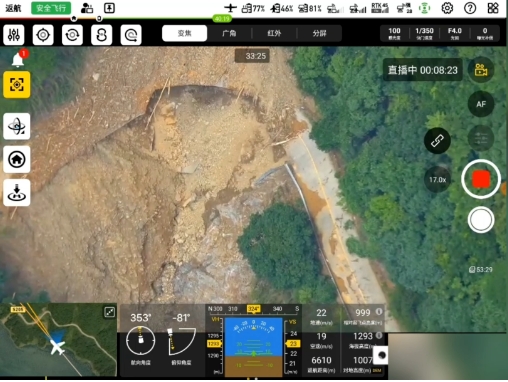Click the landing download-arrow icon
This screenshot has height=382, width=508.
coord(17,193)
